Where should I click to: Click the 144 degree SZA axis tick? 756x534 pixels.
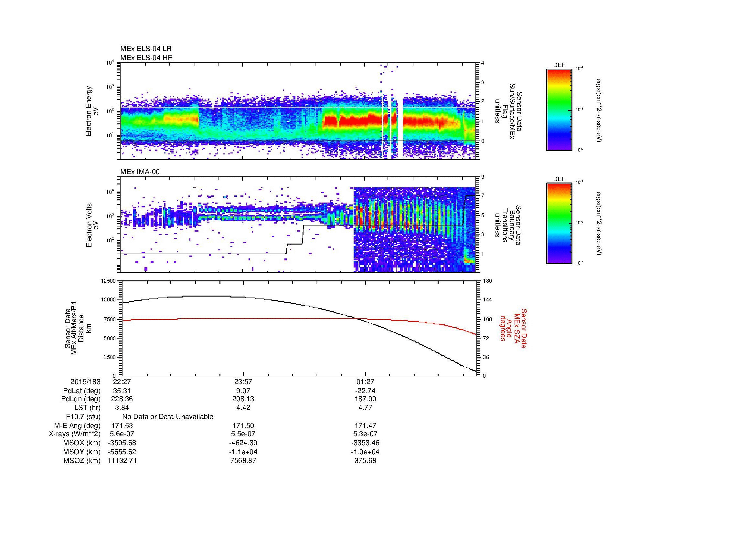coord(487,300)
